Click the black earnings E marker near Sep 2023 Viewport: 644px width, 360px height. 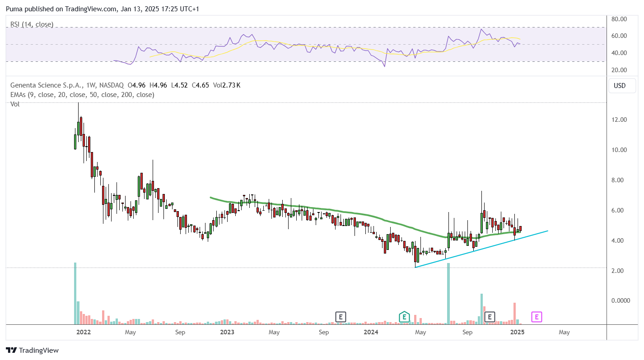click(341, 317)
